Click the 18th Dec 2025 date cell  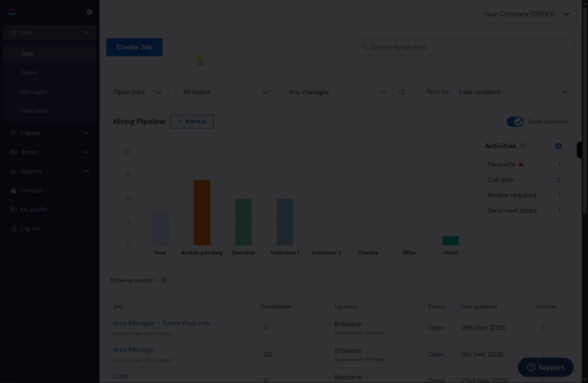[483, 328]
